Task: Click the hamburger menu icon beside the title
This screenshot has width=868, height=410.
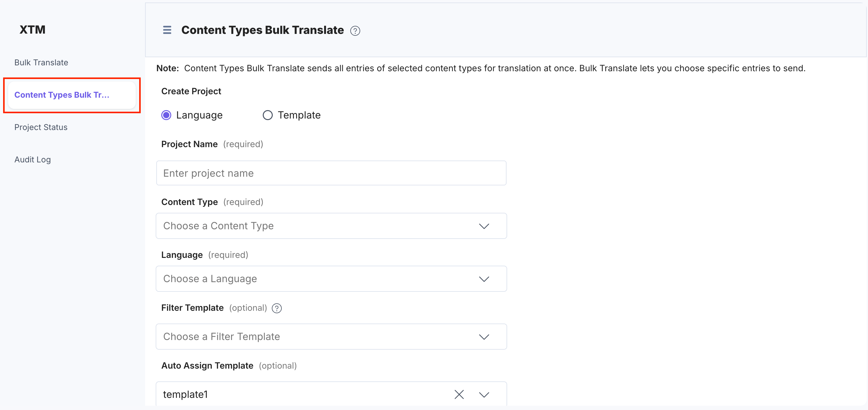Action: point(167,30)
